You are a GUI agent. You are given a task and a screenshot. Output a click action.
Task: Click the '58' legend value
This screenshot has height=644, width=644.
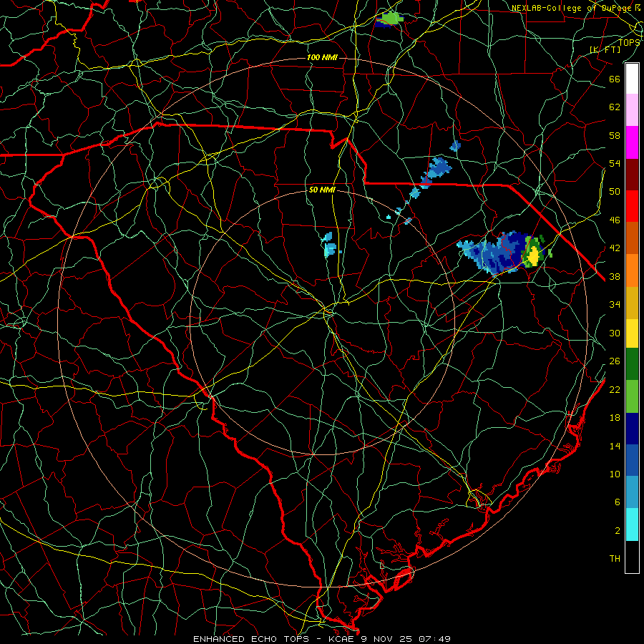click(x=615, y=135)
